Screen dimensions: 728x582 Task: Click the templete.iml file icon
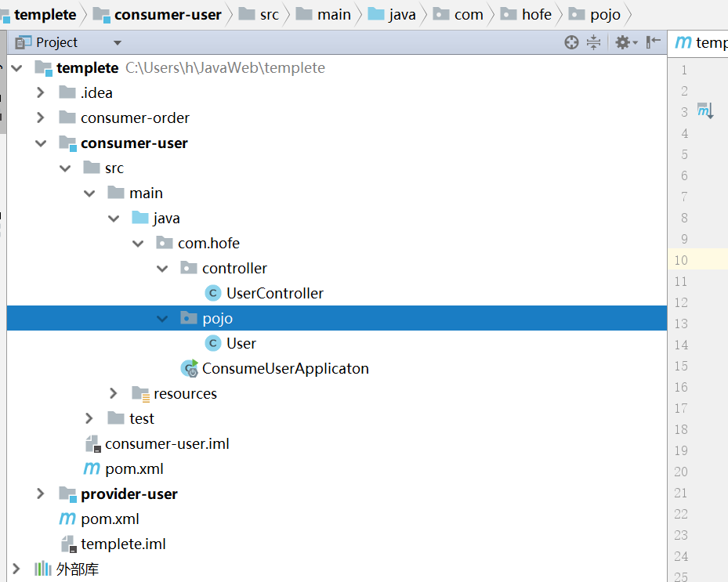68,544
